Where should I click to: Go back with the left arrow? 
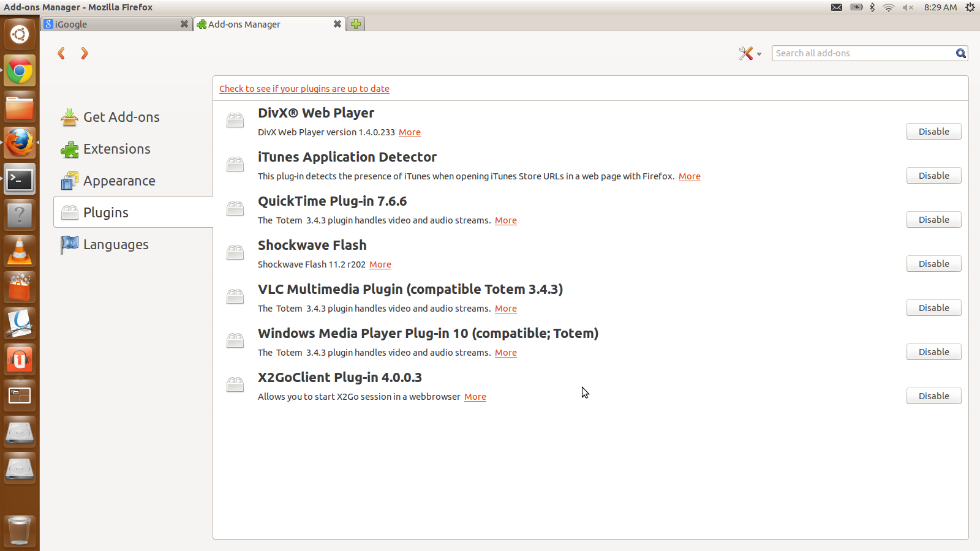[x=61, y=54]
